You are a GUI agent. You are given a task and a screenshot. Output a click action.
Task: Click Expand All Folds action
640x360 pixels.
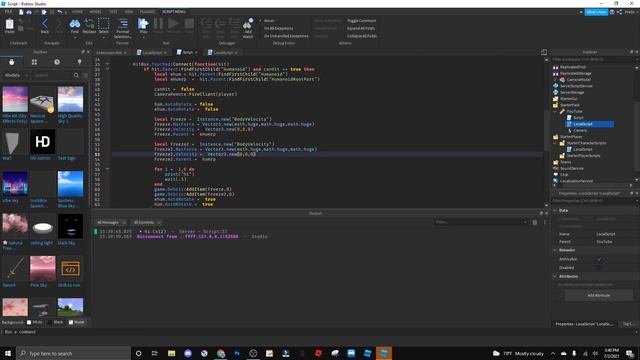361,29
